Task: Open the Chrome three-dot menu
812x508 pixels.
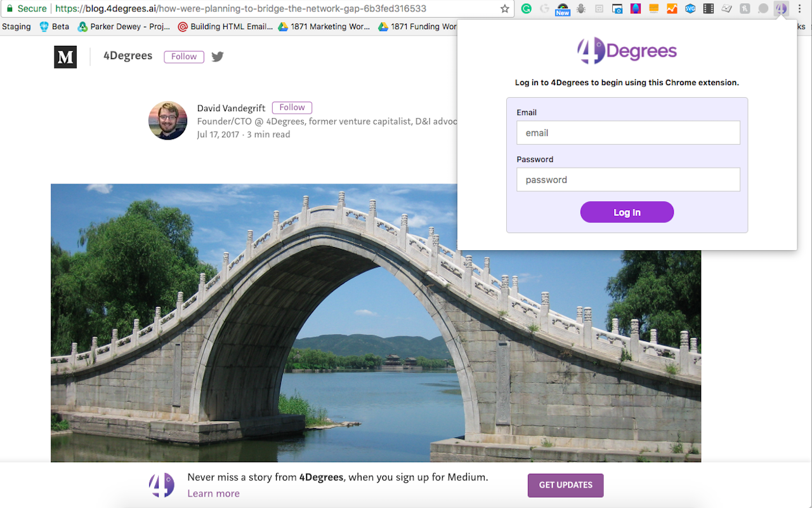Action: (x=799, y=9)
